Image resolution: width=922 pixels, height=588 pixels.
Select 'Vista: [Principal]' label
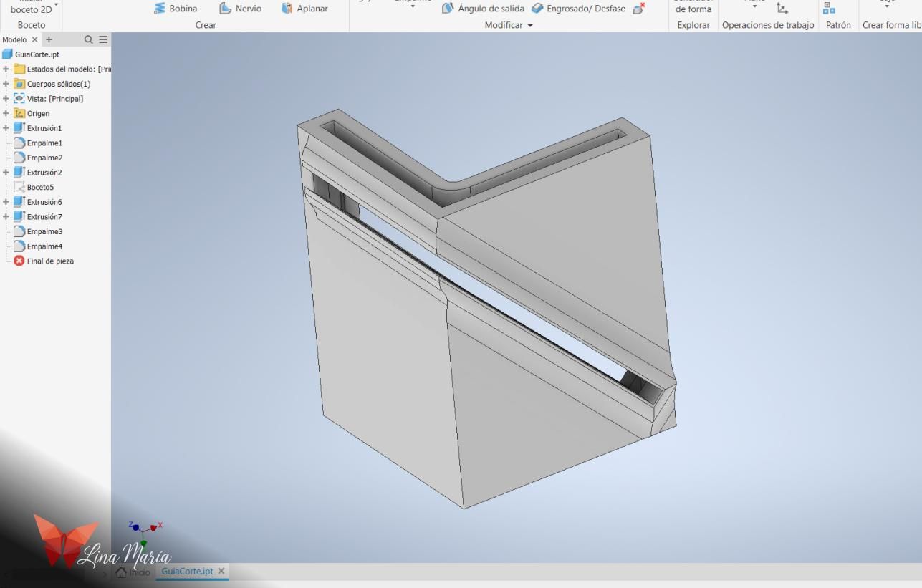pyautogui.click(x=55, y=99)
